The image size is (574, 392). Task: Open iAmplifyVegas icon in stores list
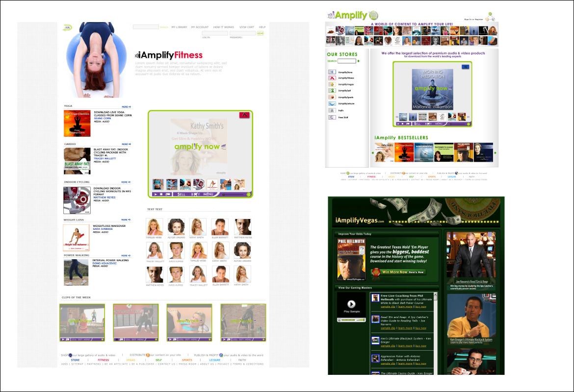click(332, 84)
